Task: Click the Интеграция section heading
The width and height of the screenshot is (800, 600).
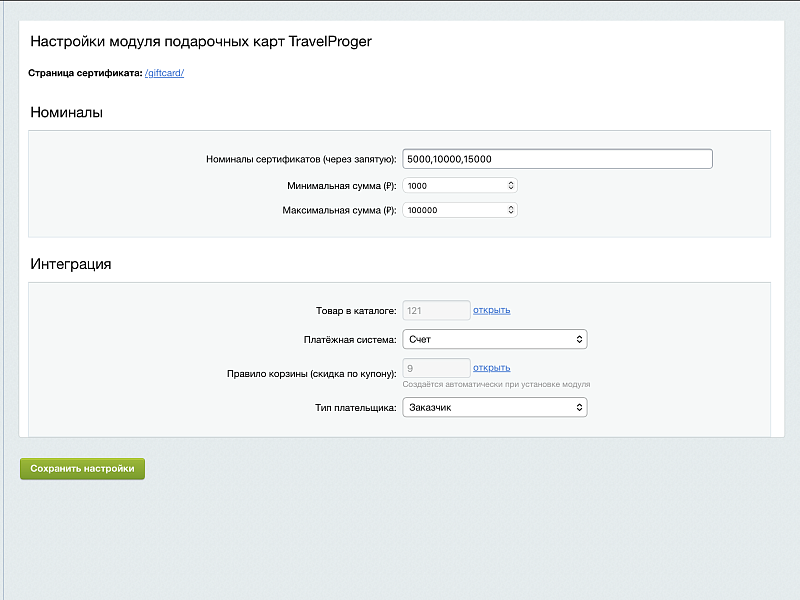Action: point(70,264)
